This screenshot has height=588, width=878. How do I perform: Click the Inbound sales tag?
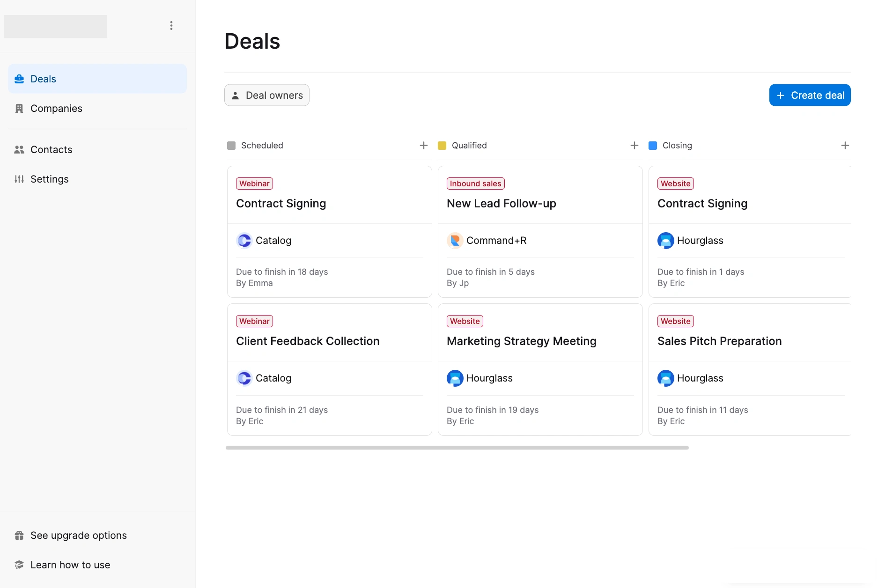click(x=475, y=184)
